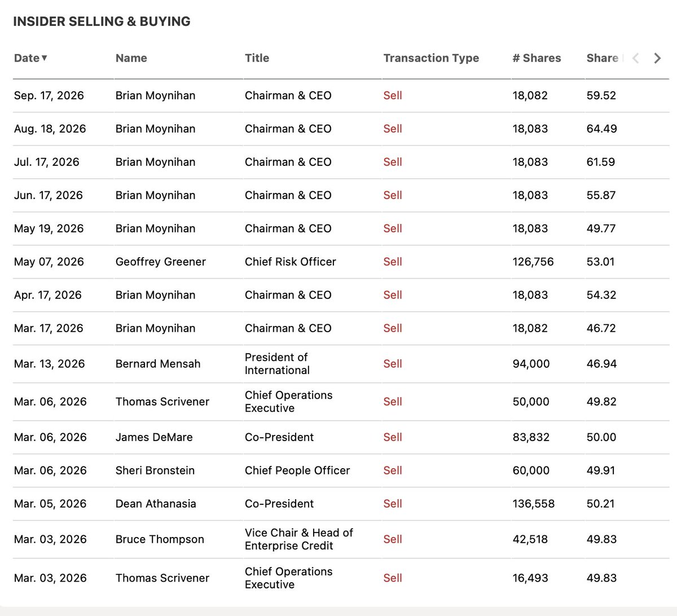Click the 59.52 share price value
This screenshot has width=677, height=616.
click(x=601, y=95)
